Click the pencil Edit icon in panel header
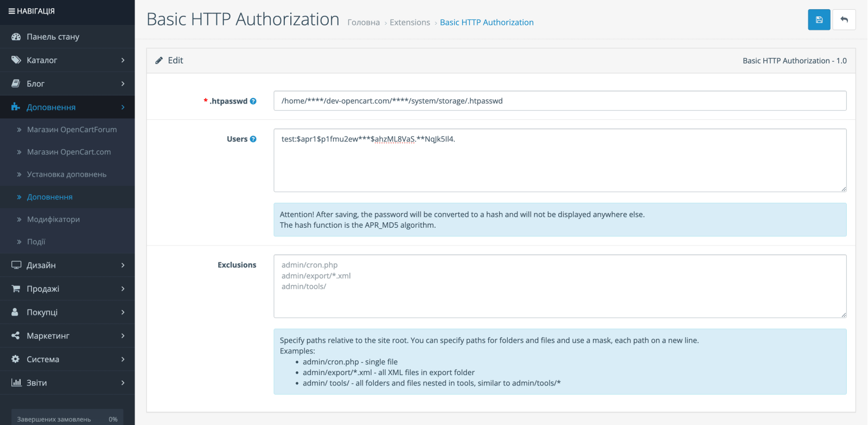 tap(159, 61)
